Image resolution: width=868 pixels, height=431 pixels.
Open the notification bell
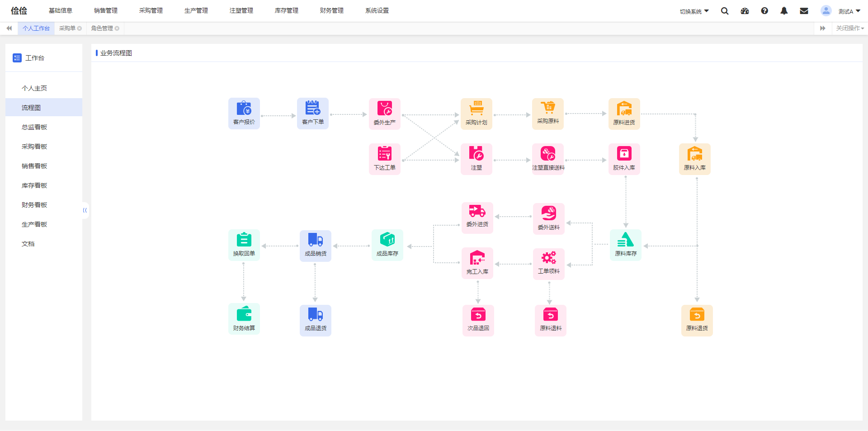(784, 11)
